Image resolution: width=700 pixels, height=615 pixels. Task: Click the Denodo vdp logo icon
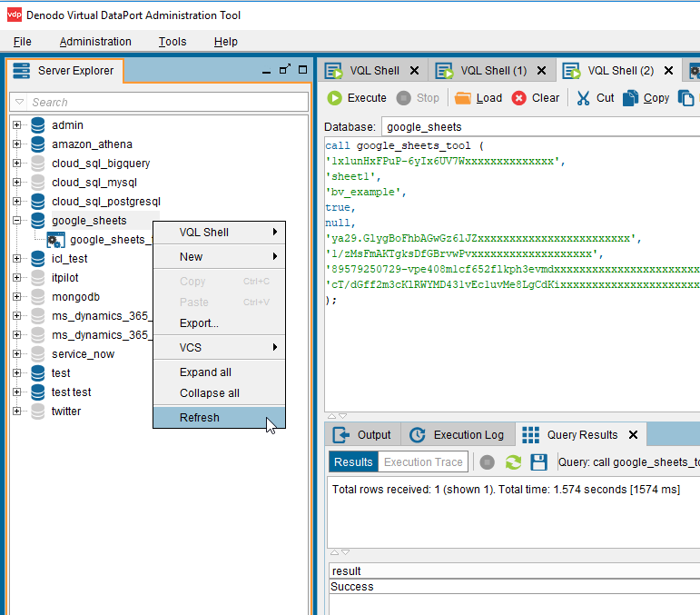(15, 15)
